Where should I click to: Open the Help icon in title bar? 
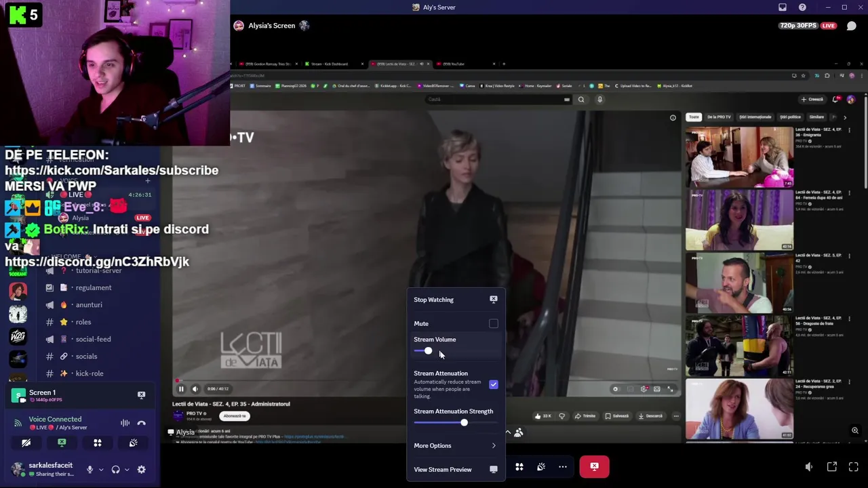pos(802,7)
